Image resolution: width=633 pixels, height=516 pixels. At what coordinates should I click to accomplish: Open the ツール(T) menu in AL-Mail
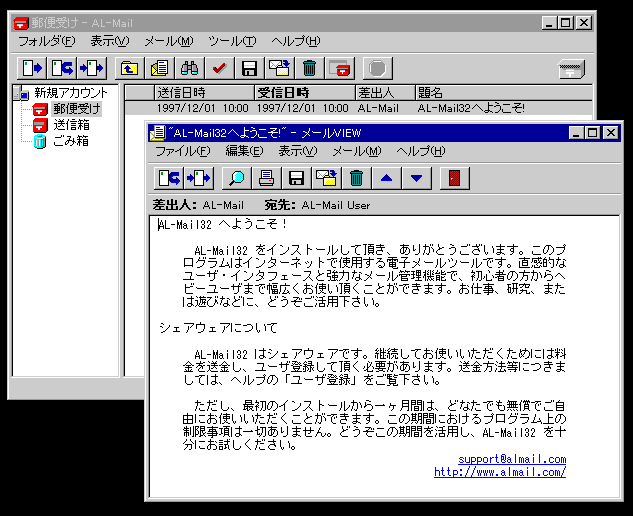tap(232, 41)
